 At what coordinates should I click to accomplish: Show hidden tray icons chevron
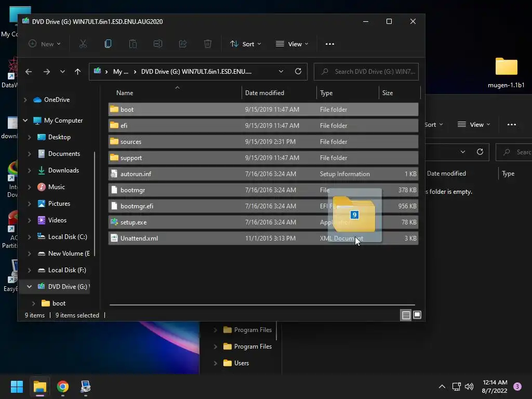click(x=442, y=387)
